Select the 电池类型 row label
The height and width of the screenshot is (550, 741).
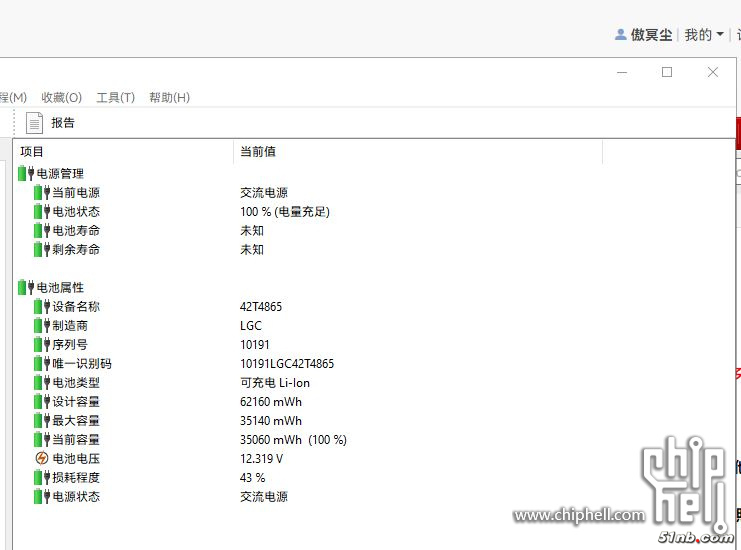[x=76, y=382]
